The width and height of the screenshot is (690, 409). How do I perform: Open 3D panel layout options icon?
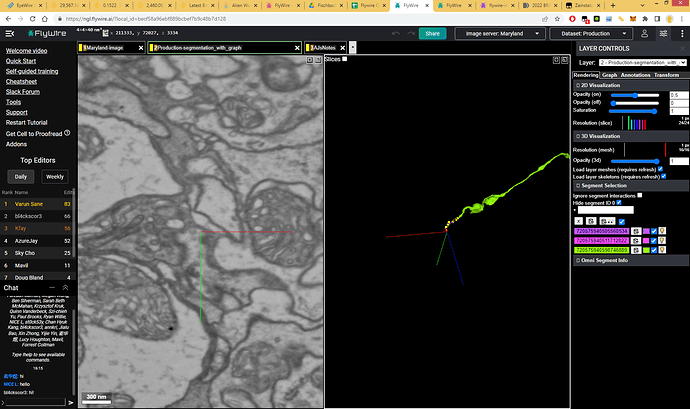[565, 60]
